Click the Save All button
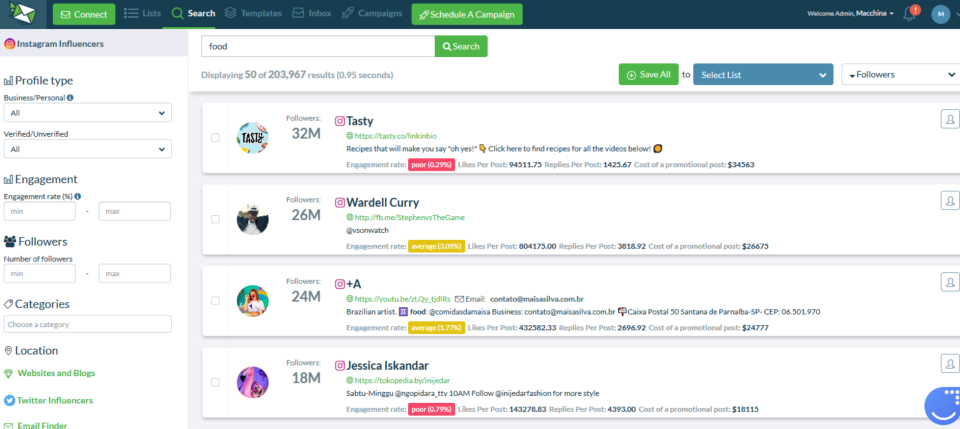 tap(648, 74)
